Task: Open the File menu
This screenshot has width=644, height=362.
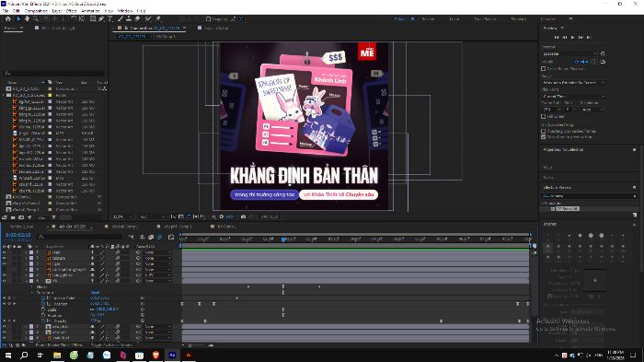Action: 6,11
